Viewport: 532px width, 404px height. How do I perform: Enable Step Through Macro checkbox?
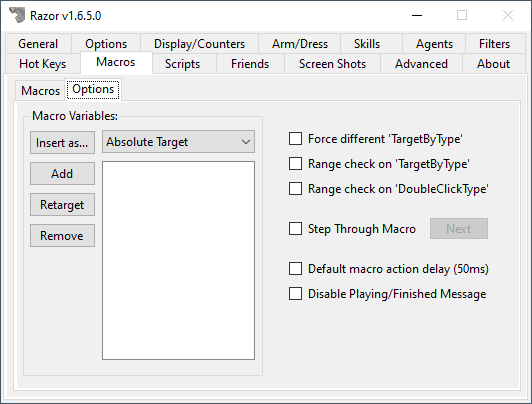tap(295, 229)
